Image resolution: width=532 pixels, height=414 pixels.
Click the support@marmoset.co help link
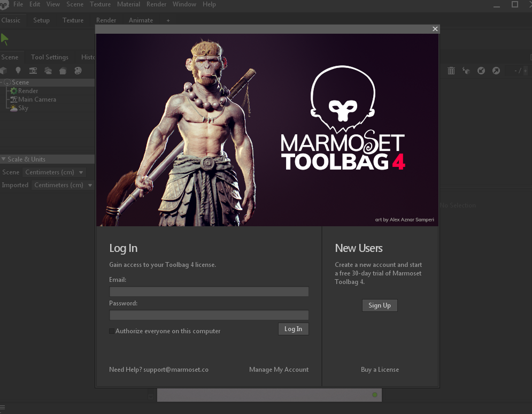(176, 370)
